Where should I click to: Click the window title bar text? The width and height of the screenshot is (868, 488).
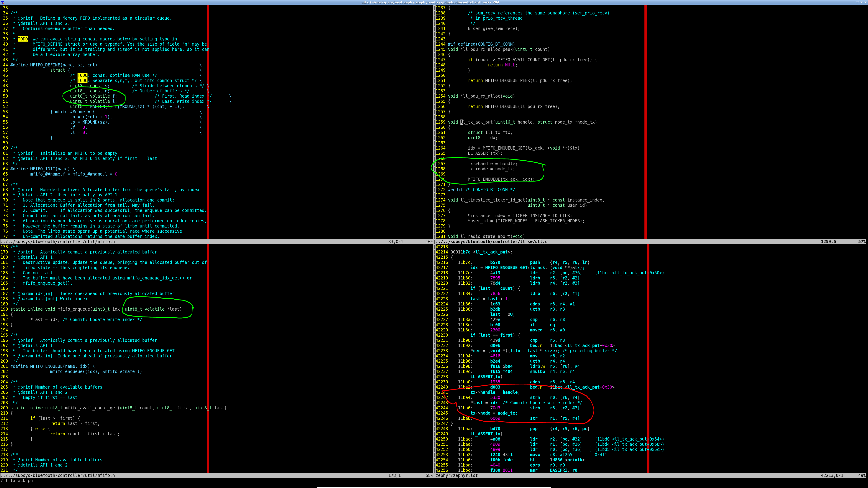click(430, 2)
